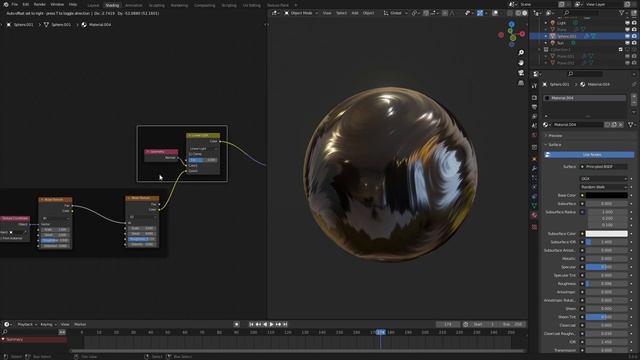Open the Global transform orientation dropdown

click(x=395, y=13)
